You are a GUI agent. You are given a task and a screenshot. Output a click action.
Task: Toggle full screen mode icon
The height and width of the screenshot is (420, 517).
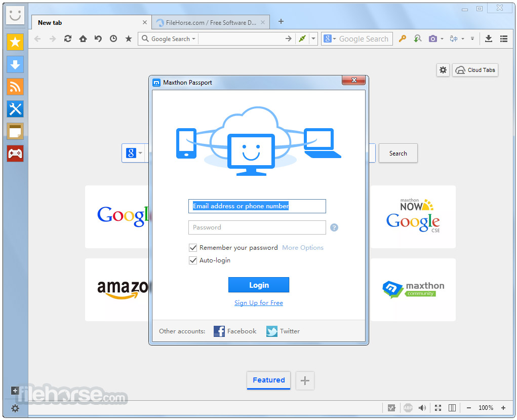(438, 408)
